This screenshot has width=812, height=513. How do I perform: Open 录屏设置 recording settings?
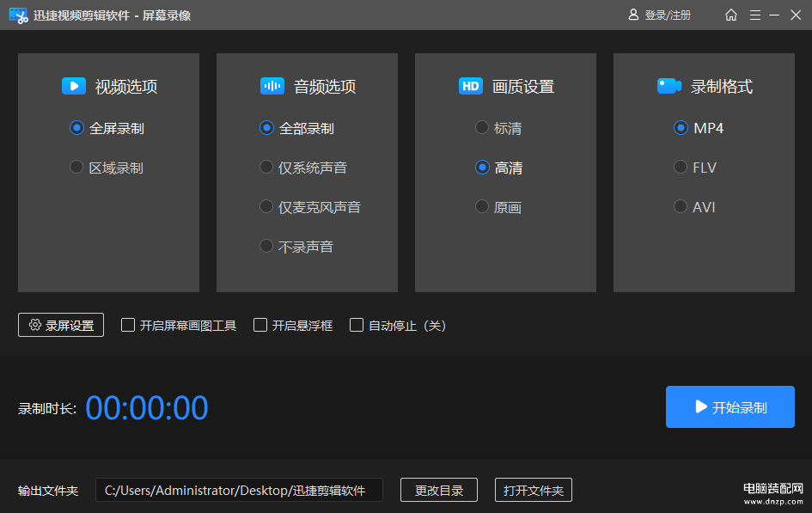(61, 325)
